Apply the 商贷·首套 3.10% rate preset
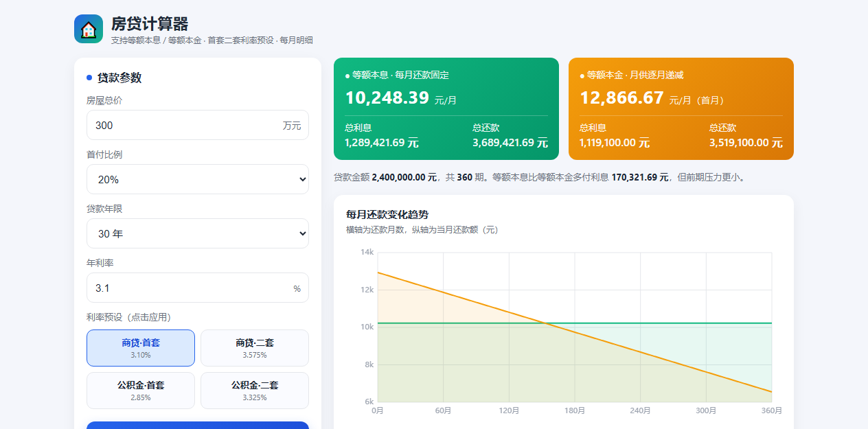 pos(141,348)
